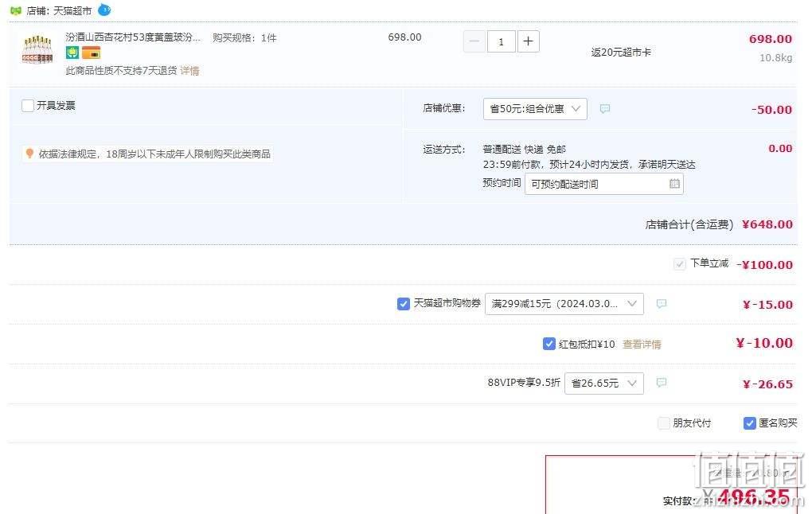
Task: Click the -50.00 store discount amount
Action: coord(771,109)
